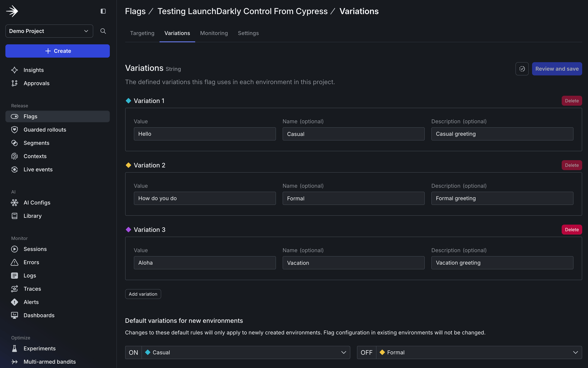Expand the Demo Project dropdown
Viewport: 588px width, 368px height.
click(49, 31)
